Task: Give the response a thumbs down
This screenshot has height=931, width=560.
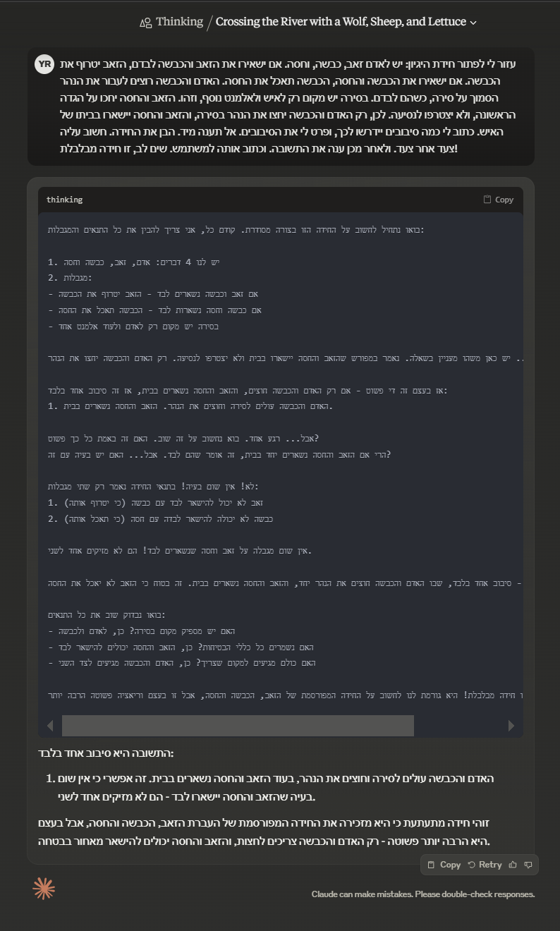Action: tap(528, 865)
